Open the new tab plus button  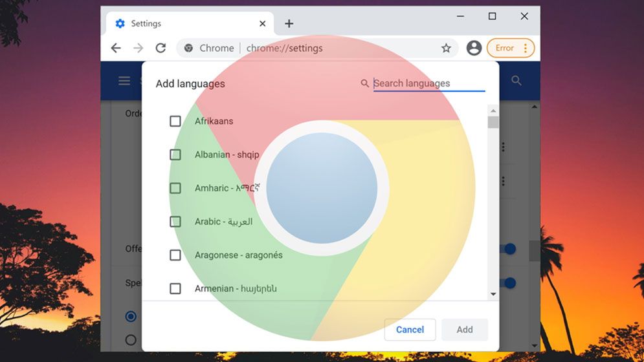289,24
